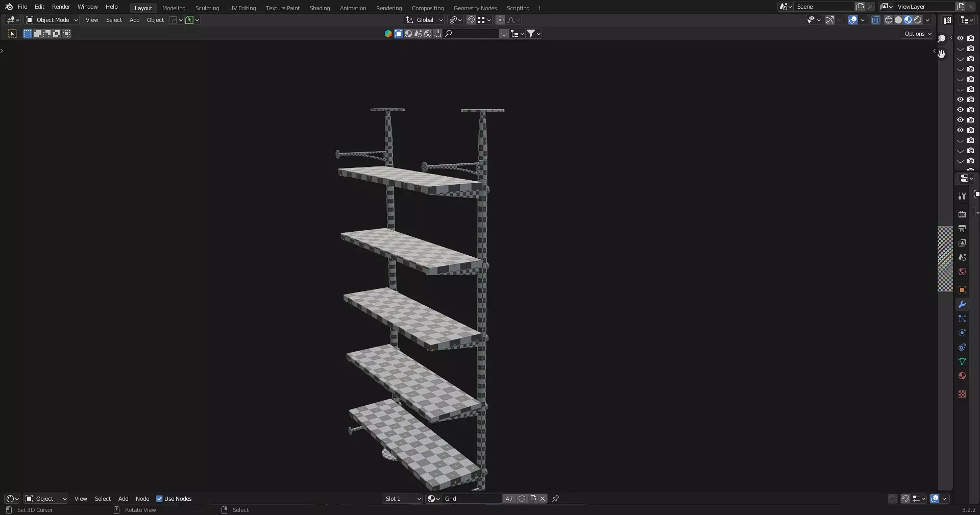Click the Scene name field
This screenshot has width=980, height=515.
[x=823, y=7]
